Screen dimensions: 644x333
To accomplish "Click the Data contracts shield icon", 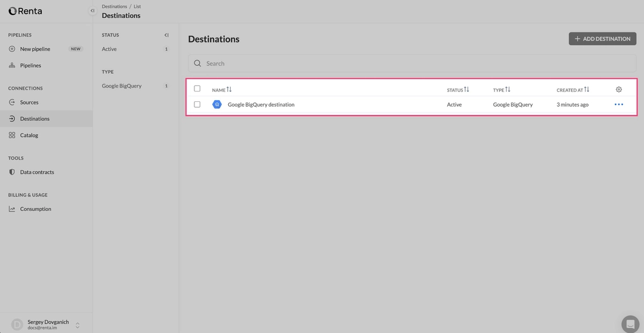I will [12, 172].
